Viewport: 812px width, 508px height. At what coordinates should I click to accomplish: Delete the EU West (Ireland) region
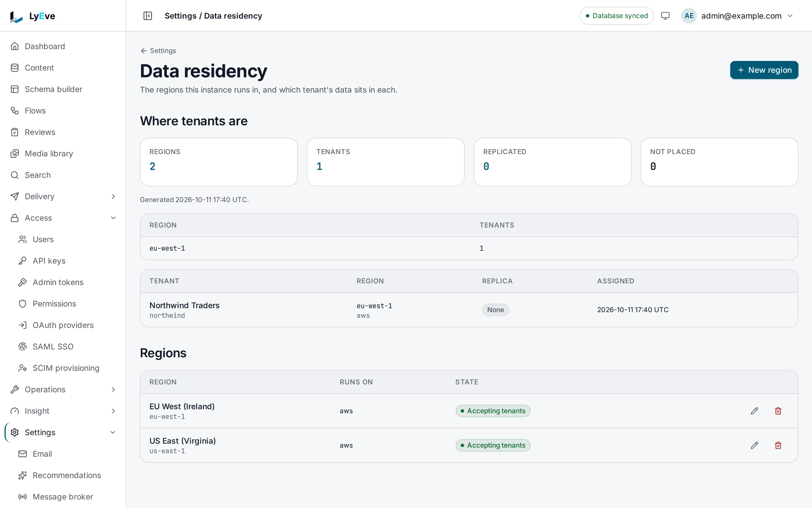coord(778,411)
